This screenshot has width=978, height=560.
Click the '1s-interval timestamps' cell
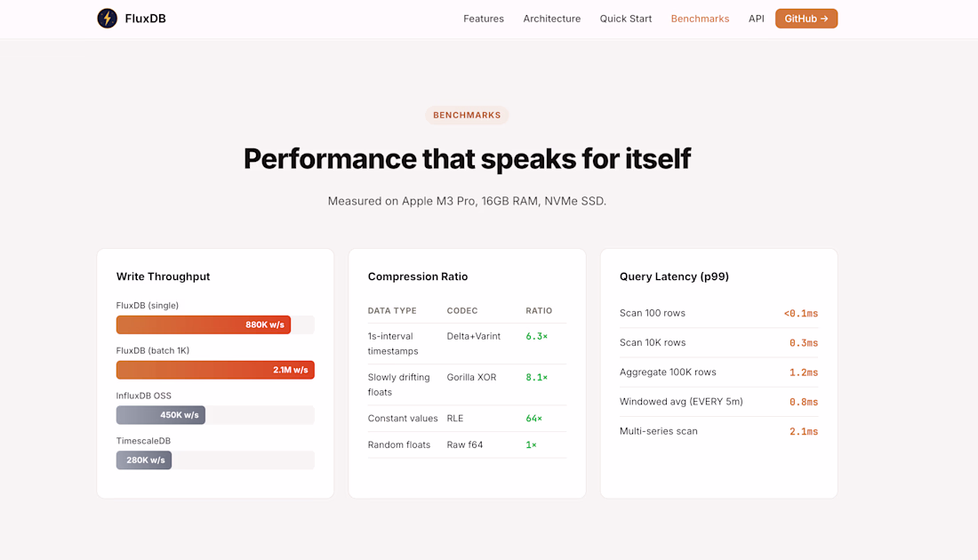393,344
